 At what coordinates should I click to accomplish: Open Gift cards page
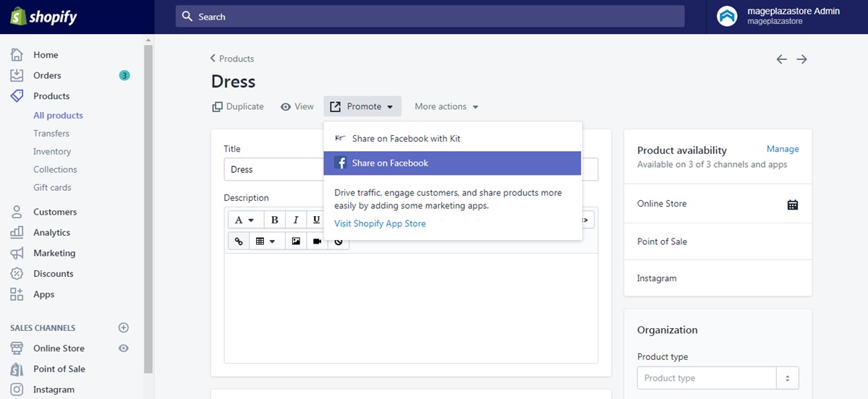point(52,188)
